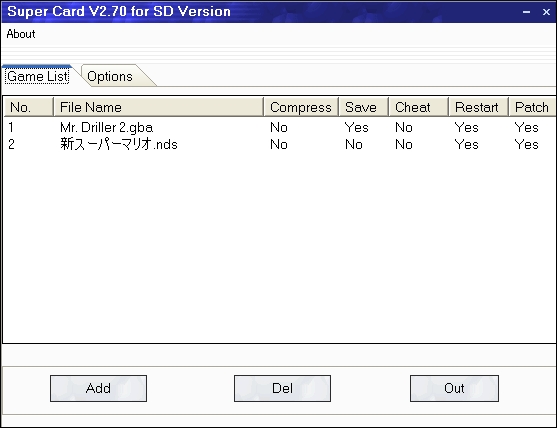This screenshot has height=428, width=557.
Task: Click the Compress value No for the .nds game
Action: coord(279,144)
